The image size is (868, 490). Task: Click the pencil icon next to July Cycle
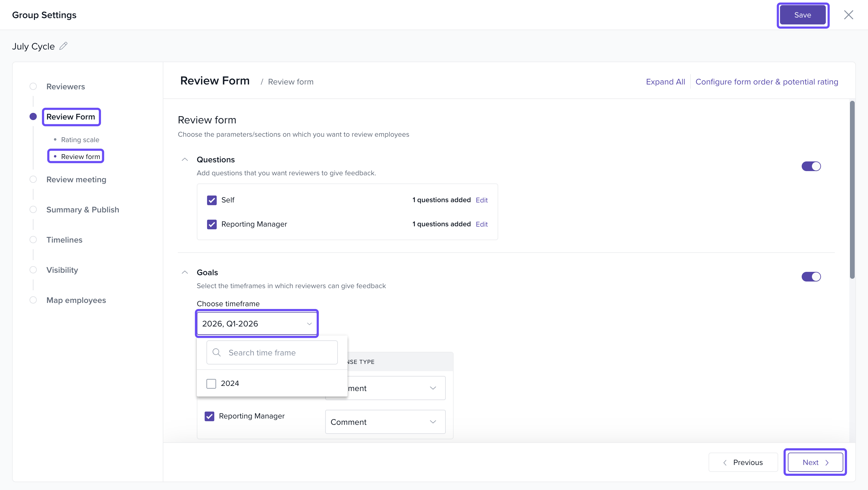pyautogui.click(x=63, y=46)
